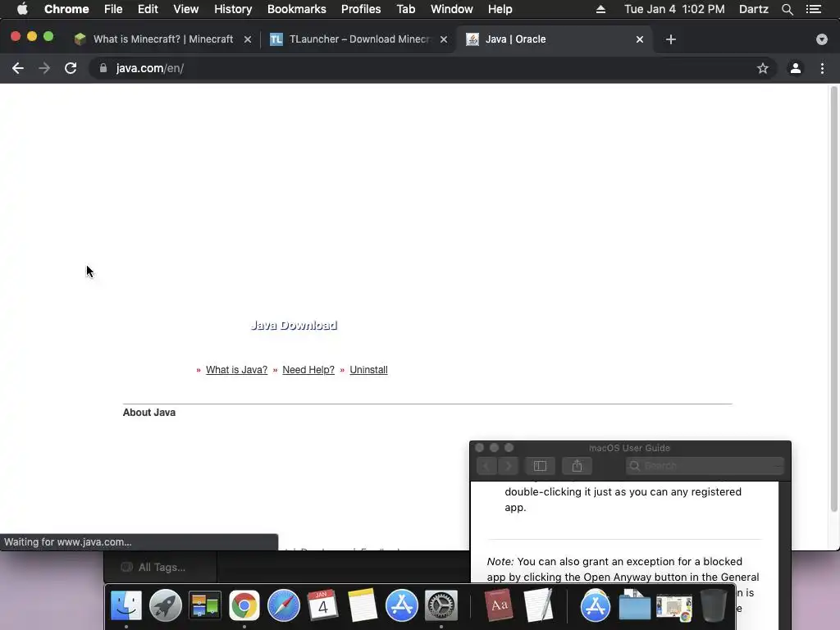Go back in macOS User Guide
The height and width of the screenshot is (630, 840).
pos(486,466)
